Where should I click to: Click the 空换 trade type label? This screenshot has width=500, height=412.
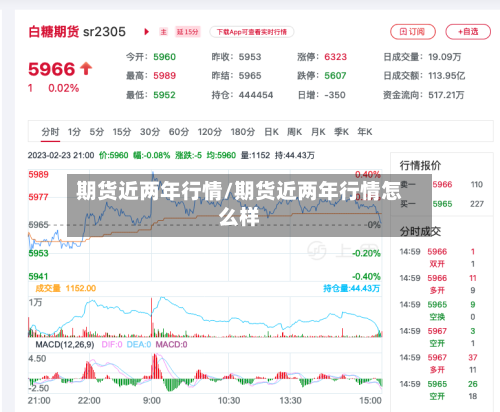(x=437, y=317)
